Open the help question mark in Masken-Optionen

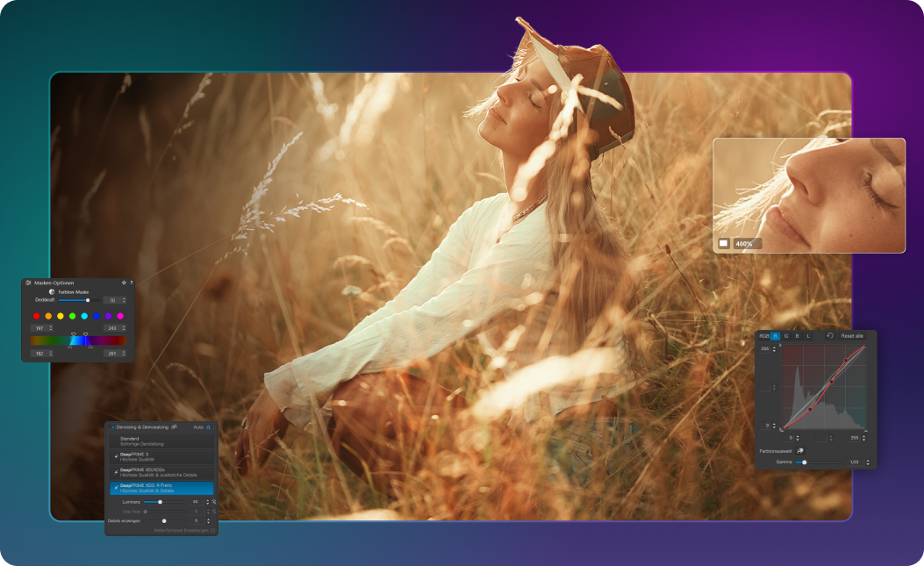tap(131, 283)
